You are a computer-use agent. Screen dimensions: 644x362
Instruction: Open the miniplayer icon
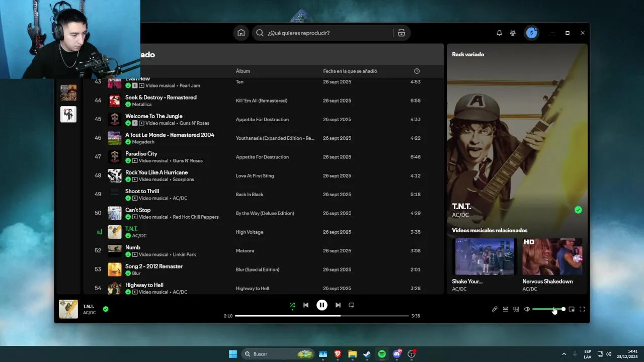pos(572,309)
